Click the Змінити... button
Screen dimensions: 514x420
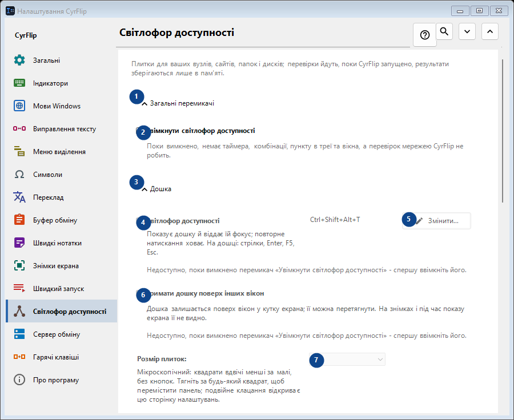point(437,221)
